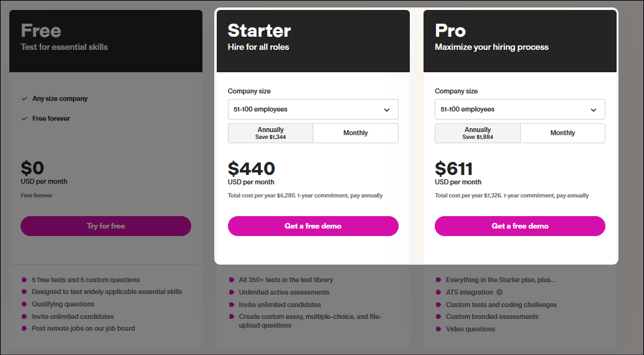Click the Try for free button

(x=106, y=226)
